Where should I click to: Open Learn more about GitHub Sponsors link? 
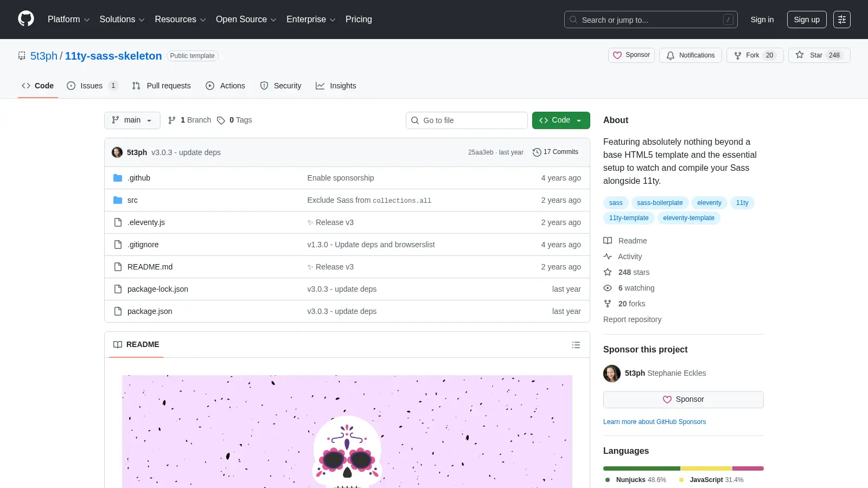click(x=654, y=422)
